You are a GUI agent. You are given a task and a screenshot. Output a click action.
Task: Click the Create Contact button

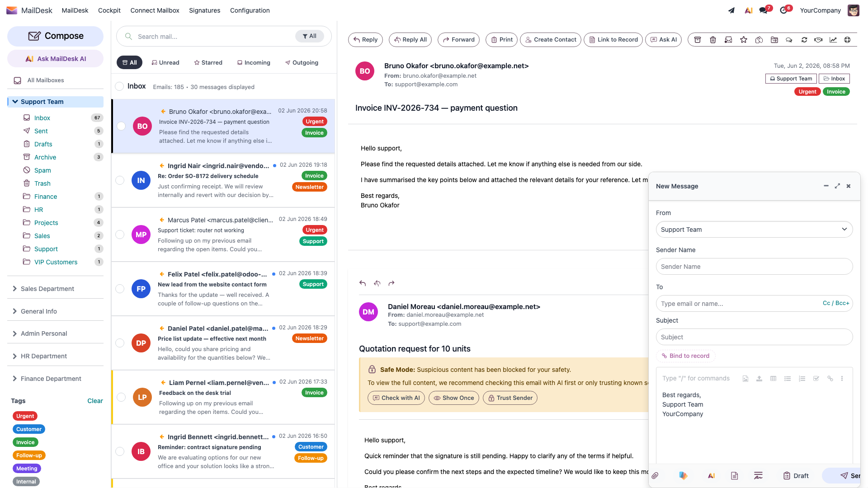551,40
